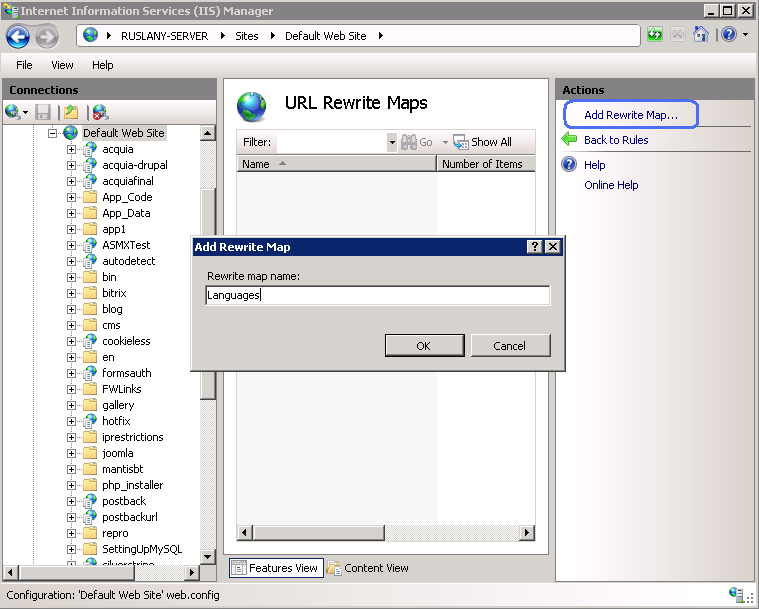Click the Home icon in address bar
Image resolution: width=759 pixels, height=609 pixels.
(700, 35)
